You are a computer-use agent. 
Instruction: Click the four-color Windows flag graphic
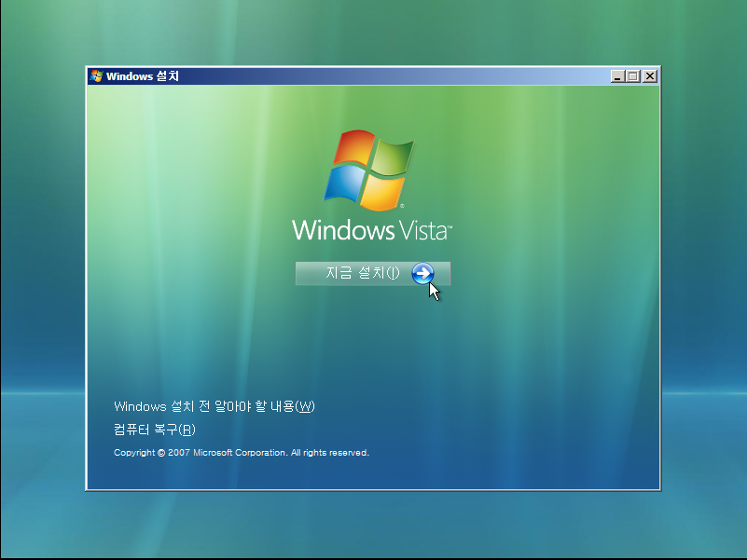click(x=371, y=170)
